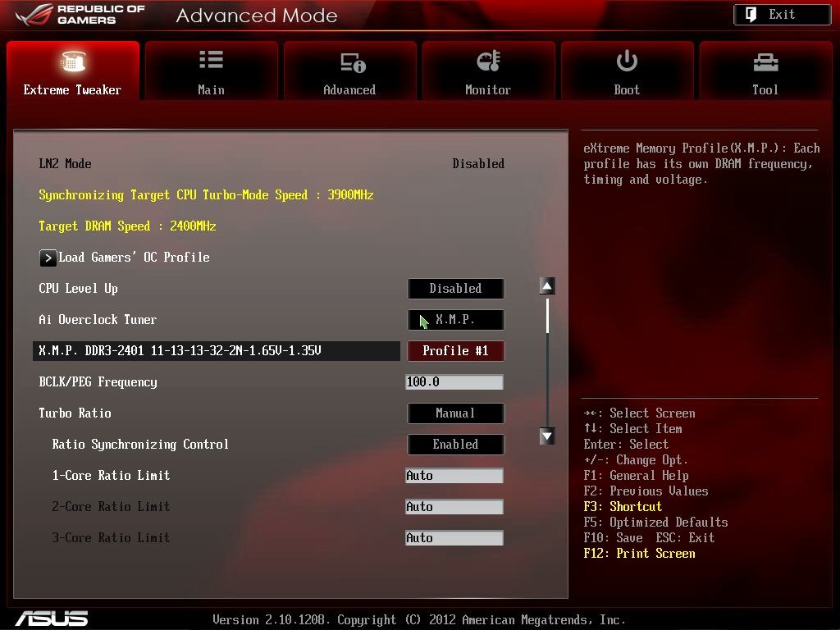Select the 1-Core Ratio Limit label
The image size is (840, 630).
111,476
